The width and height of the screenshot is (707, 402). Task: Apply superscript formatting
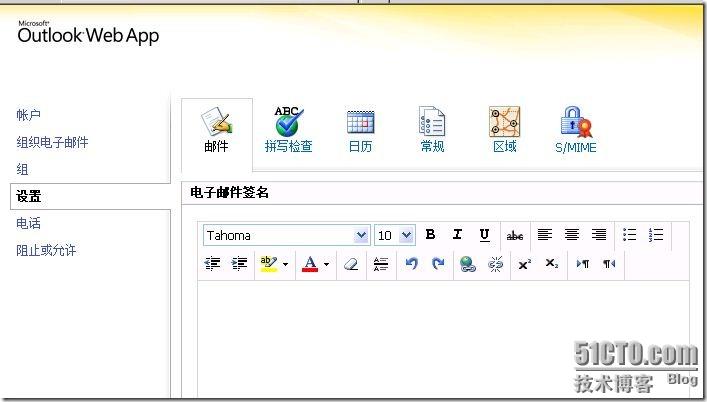tap(524, 264)
